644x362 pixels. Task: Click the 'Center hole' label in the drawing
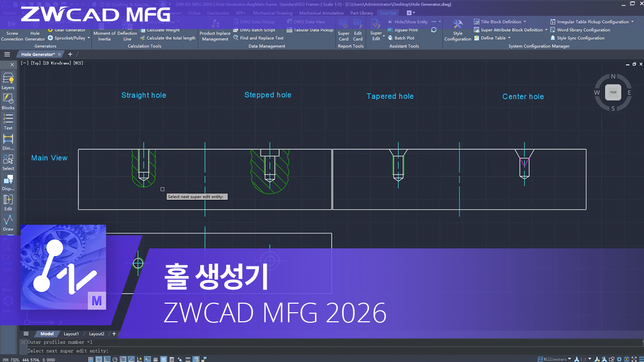click(x=523, y=97)
